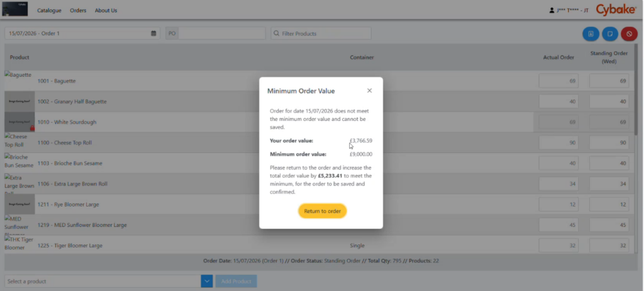Open the calendar date picker icon
Screen dimensions: 644x291
tap(153, 33)
